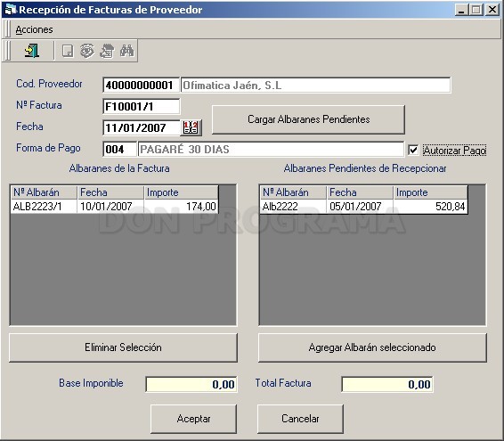This screenshot has height=441, width=504.
Task: Click the eye view icon in toolbar
Action: click(x=87, y=51)
